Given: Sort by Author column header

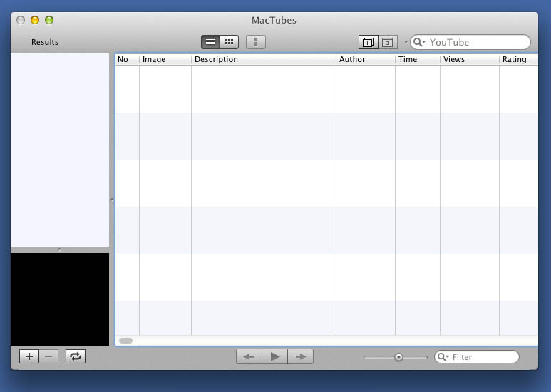Looking at the screenshot, I should 366,59.
